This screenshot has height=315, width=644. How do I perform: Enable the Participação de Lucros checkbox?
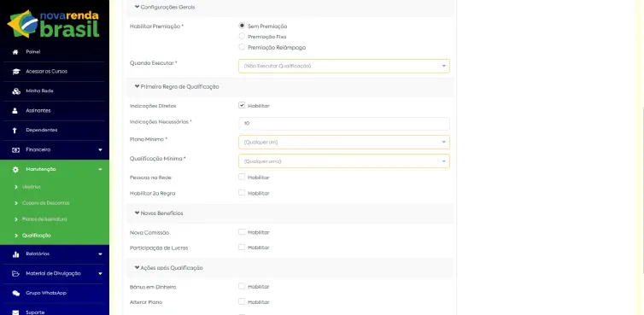click(x=242, y=248)
